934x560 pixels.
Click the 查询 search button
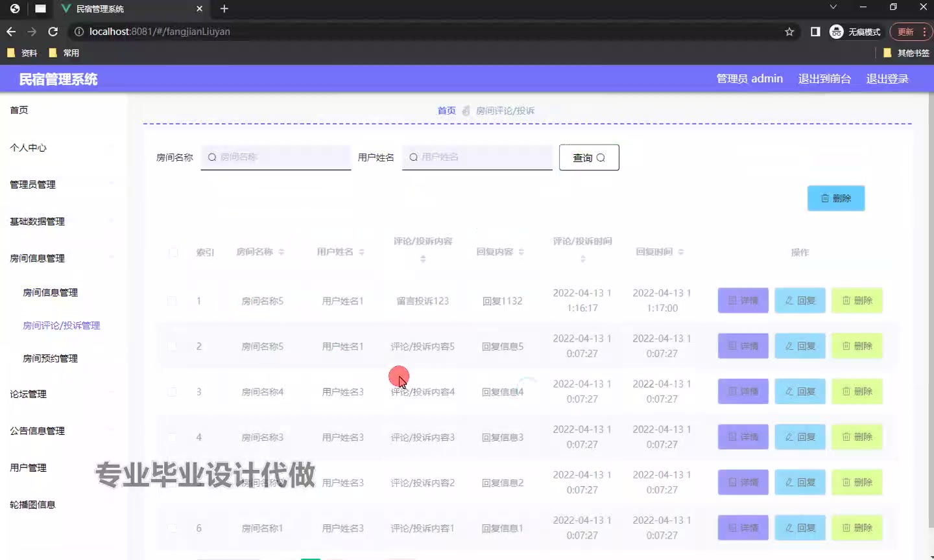coord(589,157)
